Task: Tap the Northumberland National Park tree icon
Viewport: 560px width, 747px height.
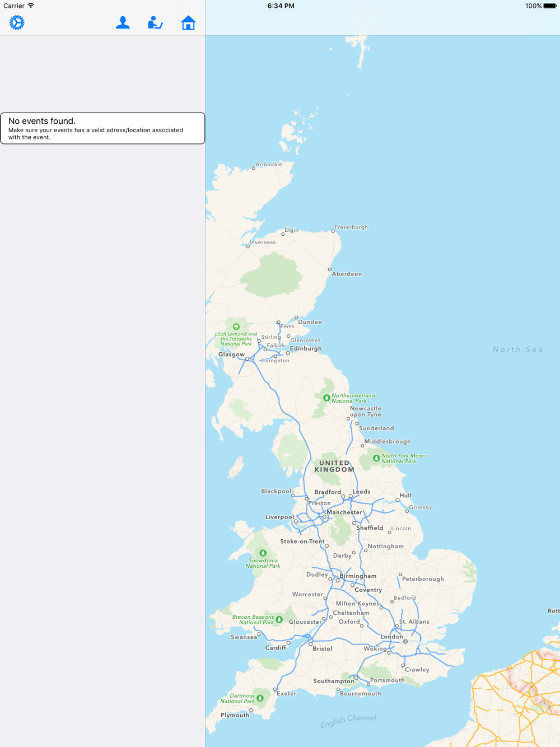Action: pyautogui.click(x=326, y=398)
